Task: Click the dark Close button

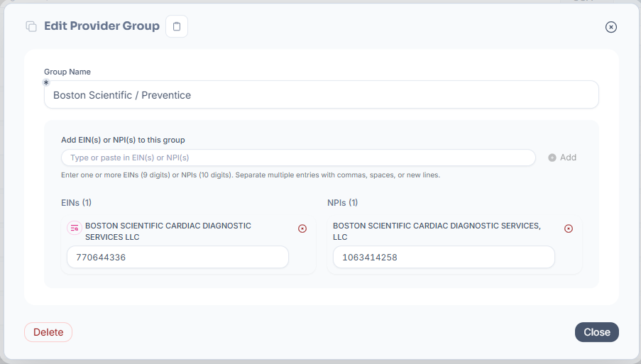Action: coord(596,332)
